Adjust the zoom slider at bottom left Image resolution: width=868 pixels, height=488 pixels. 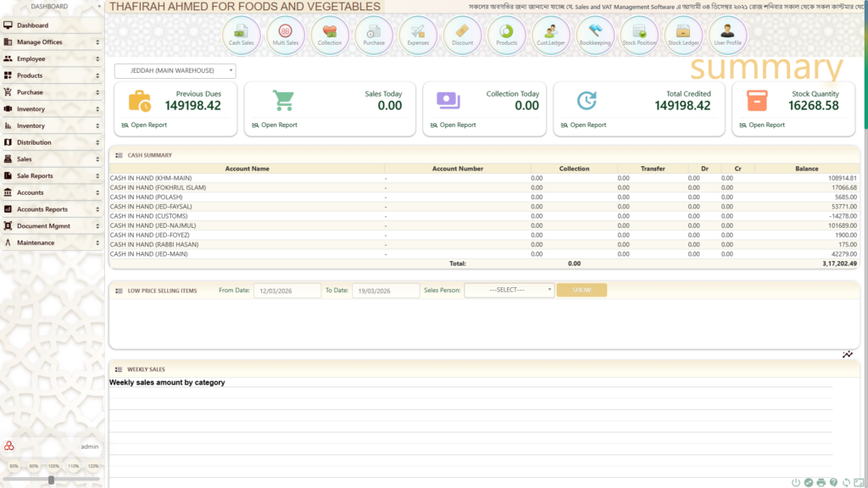53,479
